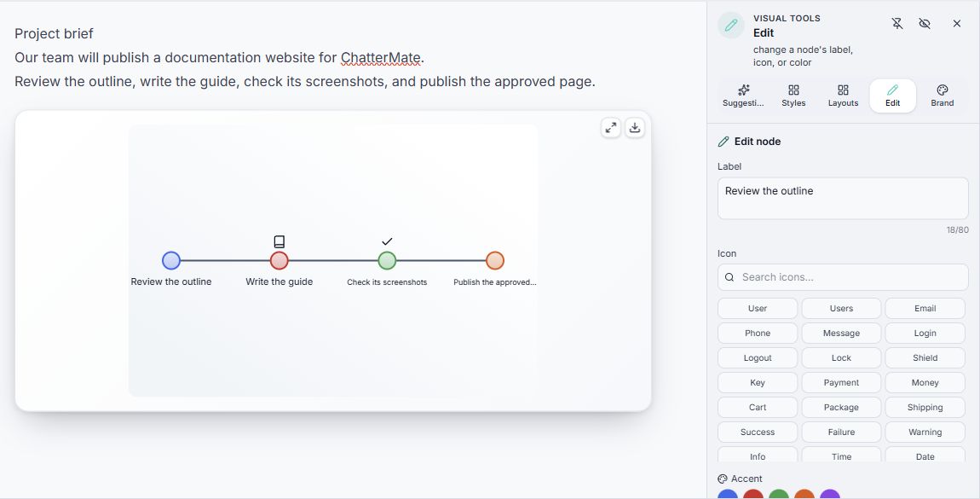Choose the Package icon option
This screenshot has width=980, height=499.
[x=841, y=407]
